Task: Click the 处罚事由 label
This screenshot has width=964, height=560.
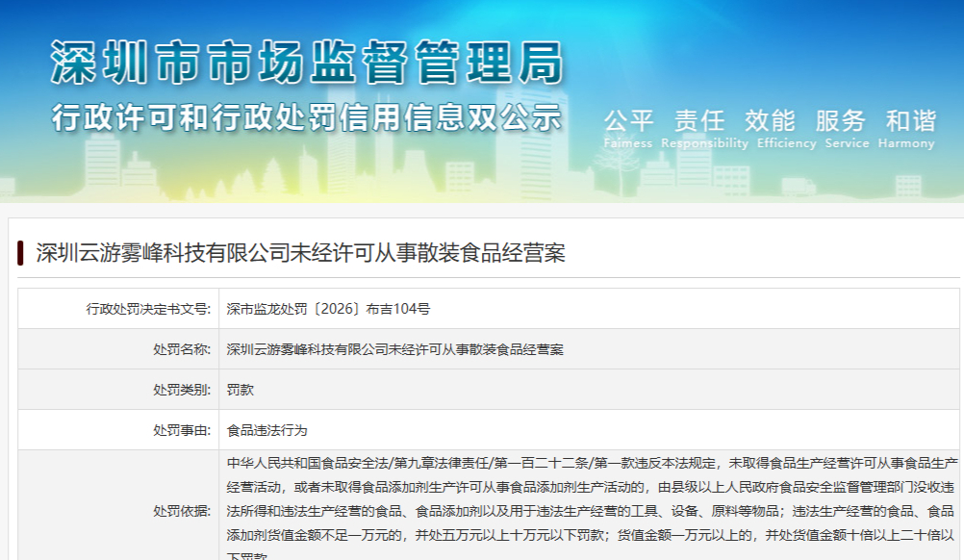Action: point(182,430)
